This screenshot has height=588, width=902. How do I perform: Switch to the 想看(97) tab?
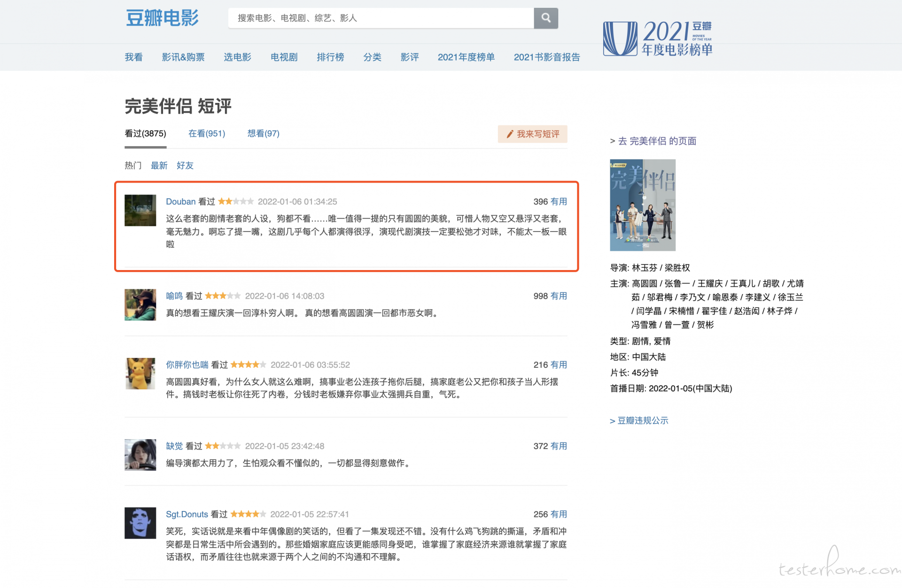[263, 133]
